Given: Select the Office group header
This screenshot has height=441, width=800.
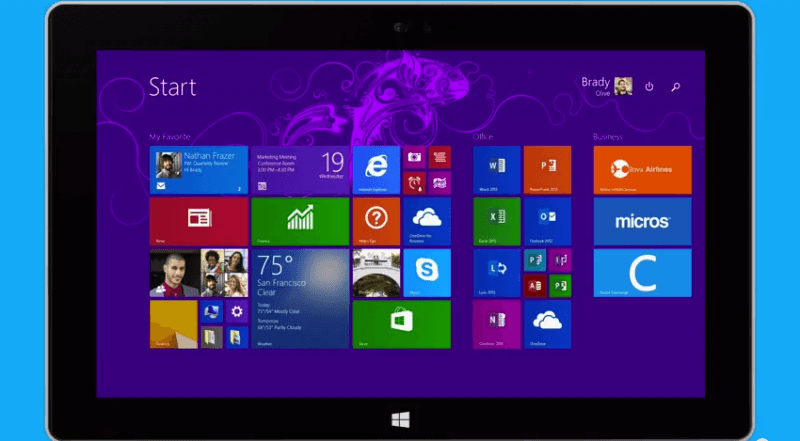Looking at the screenshot, I should (483, 136).
